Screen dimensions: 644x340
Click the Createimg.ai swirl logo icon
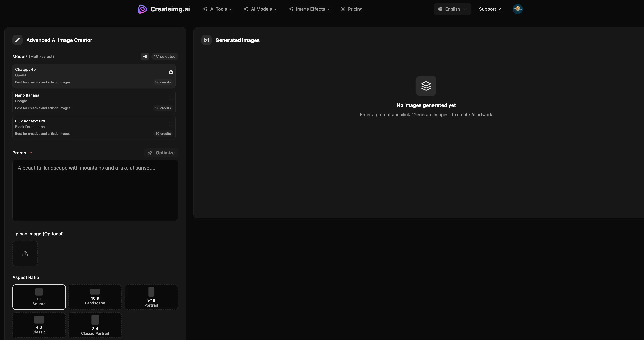pyautogui.click(x=142, y=9)
